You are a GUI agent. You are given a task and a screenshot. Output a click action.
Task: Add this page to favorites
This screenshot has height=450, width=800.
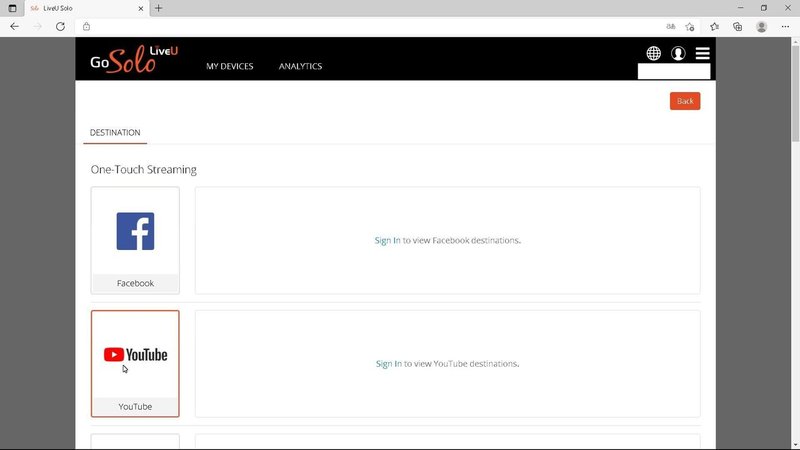pyautogui.click(x=690, y=27)
